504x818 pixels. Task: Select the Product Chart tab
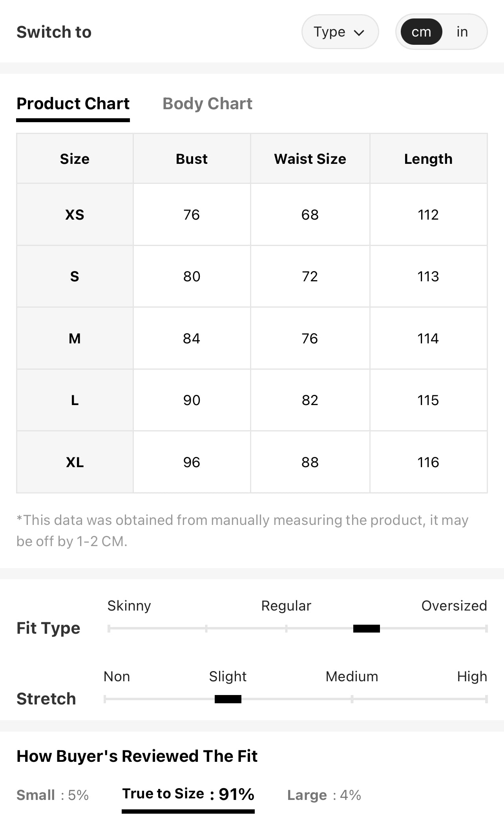pos(73,104)
